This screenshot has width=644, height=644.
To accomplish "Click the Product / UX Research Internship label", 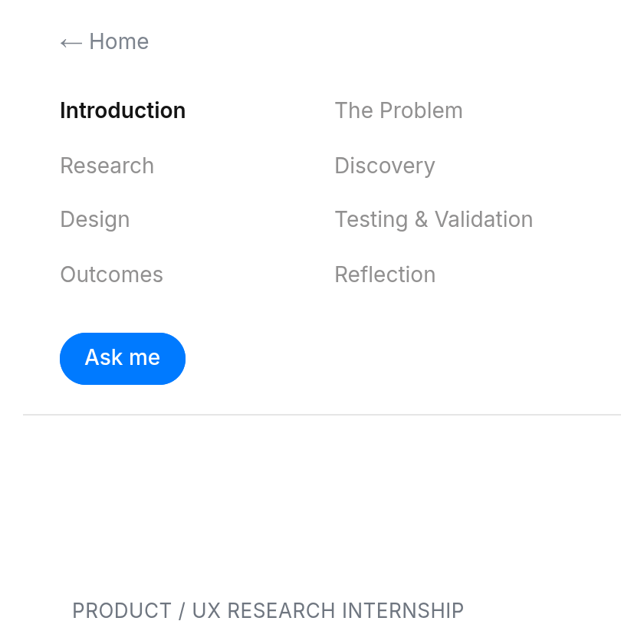I will (x=268, y=610).
